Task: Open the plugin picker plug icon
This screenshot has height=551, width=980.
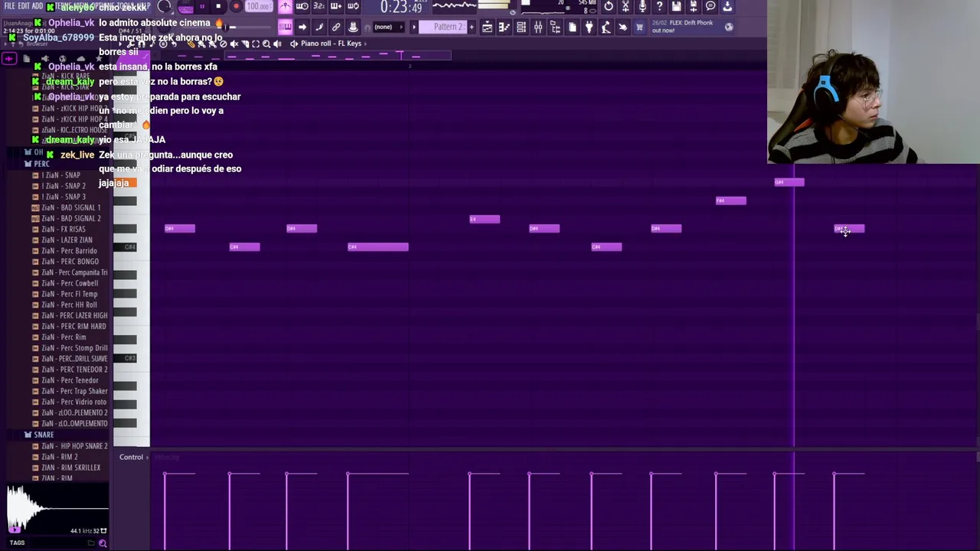Action: (x=589, y=28)
